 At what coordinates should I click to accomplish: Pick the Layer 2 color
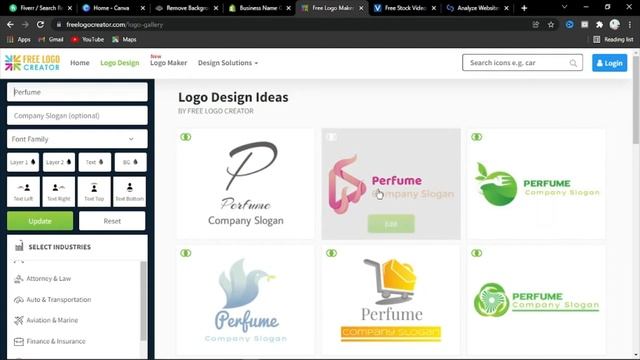click(x=59, y=162)
